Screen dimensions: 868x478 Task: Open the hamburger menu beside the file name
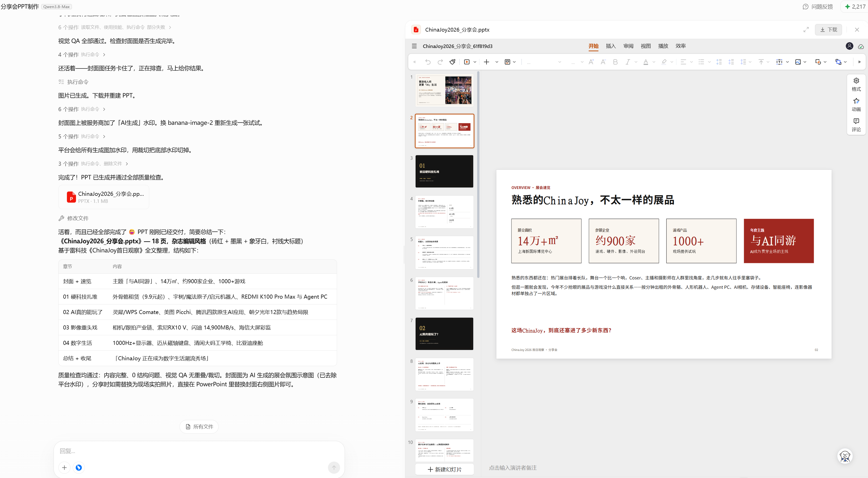pos(414,46)
